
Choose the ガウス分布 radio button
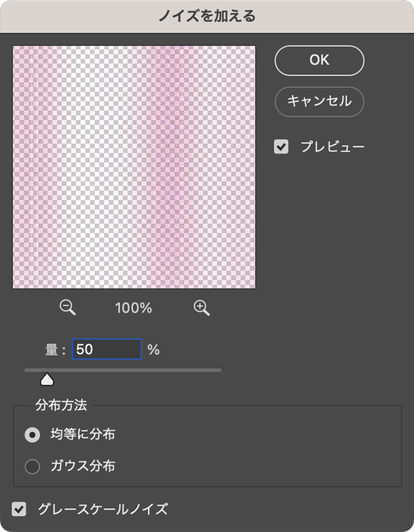(x=32, y=466)
